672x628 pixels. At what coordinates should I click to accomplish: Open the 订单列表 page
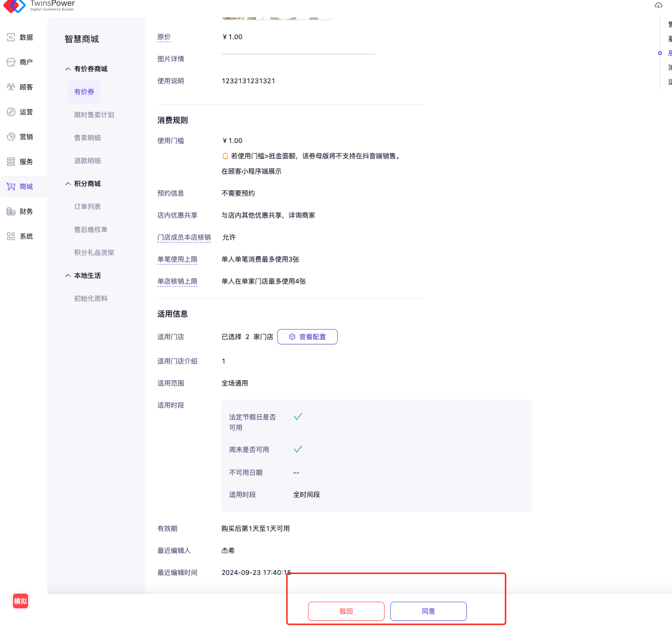point(87,207)
